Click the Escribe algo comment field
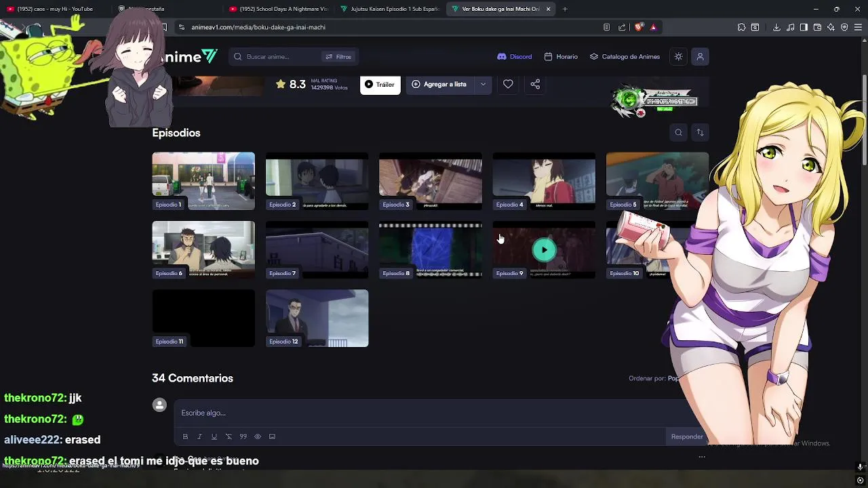Screen dimensions: 868x488 tap(434, 413)
